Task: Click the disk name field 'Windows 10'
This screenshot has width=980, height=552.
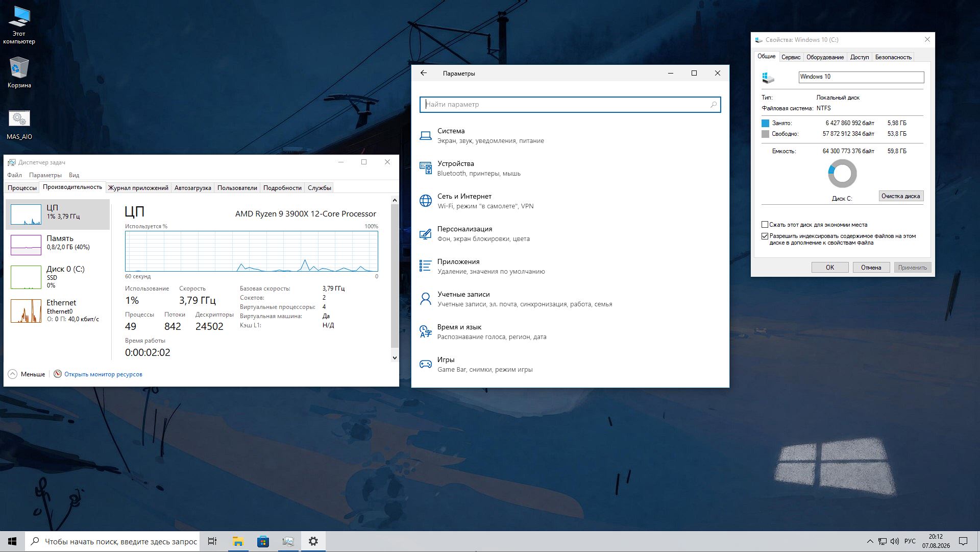Action: coord(861,77)
